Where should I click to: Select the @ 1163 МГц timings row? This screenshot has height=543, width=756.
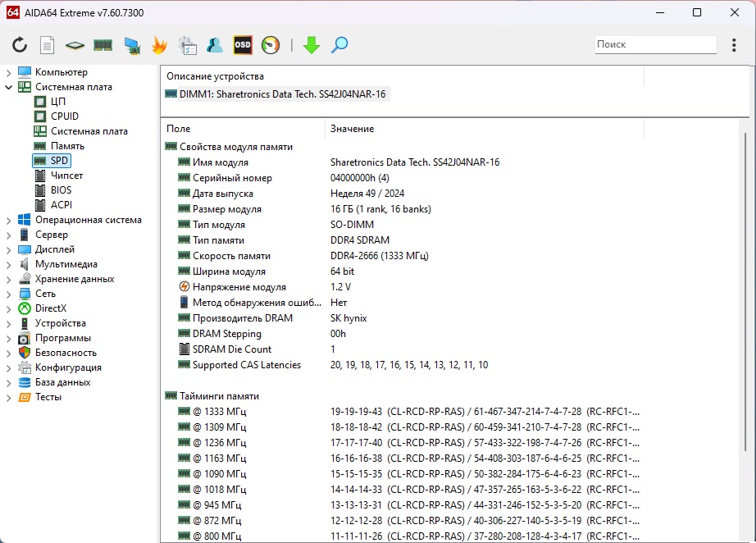409,459
